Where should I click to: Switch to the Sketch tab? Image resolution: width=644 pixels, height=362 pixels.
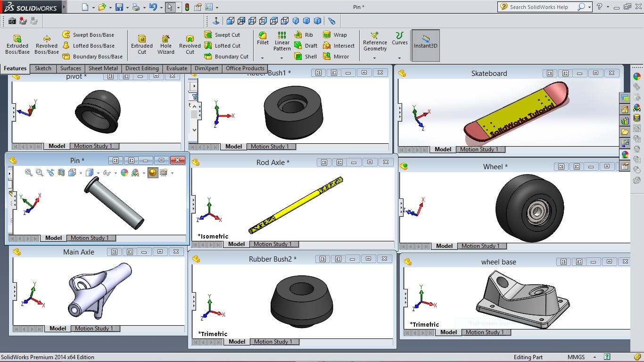point(43,68)
